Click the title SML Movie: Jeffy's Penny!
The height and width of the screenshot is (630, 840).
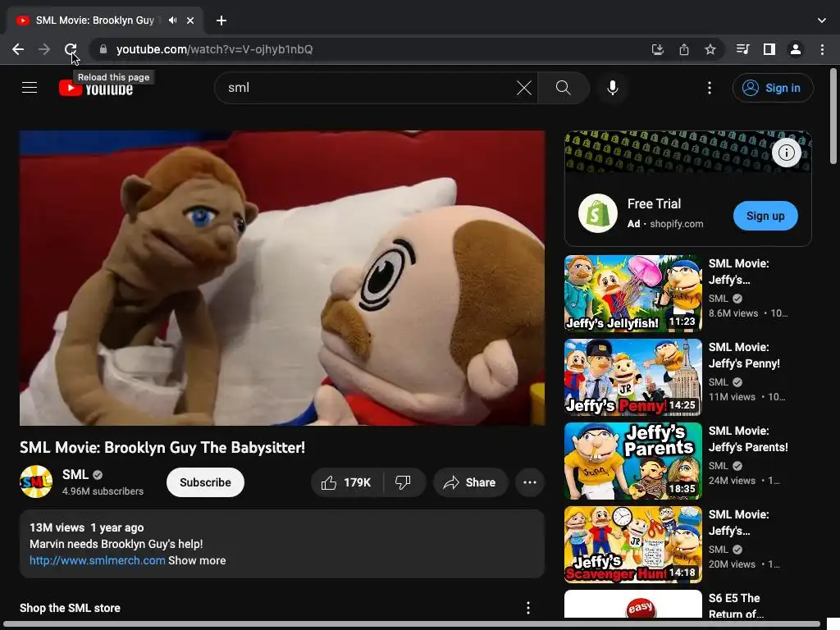[x=744, y=355]
